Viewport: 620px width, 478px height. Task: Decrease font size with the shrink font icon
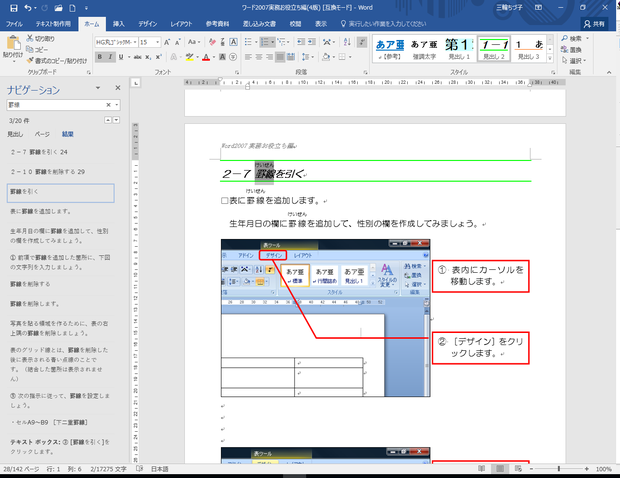tap(178, 42)
